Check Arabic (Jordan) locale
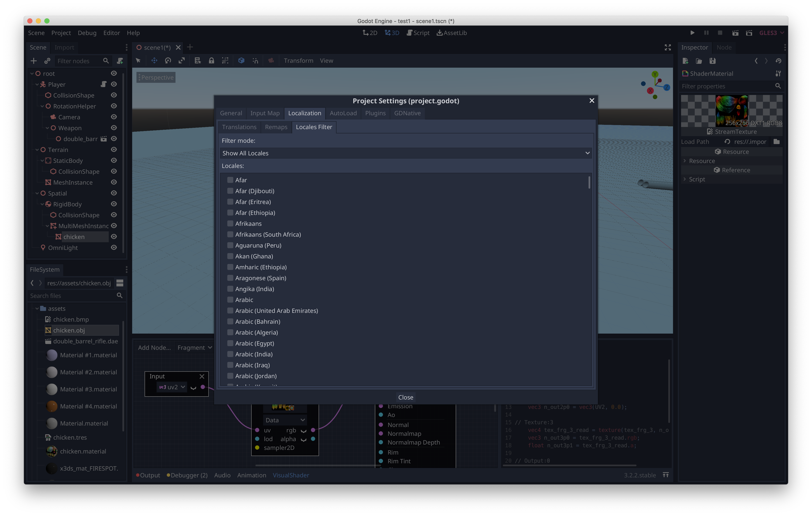Screen dimensions: 812x516 click(x=230, y=376)
